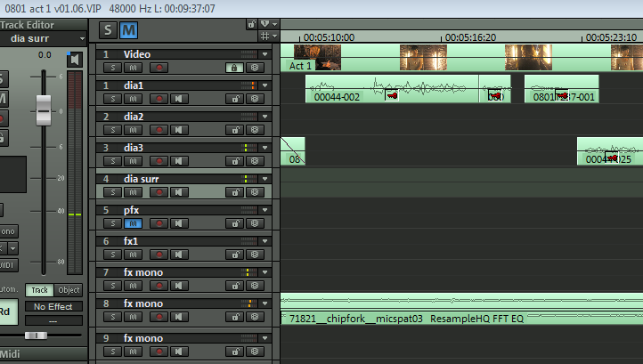Expand the pfx track dropdown menu
Image resolution: width=643 pixels, height=364 pixels.
265,210
